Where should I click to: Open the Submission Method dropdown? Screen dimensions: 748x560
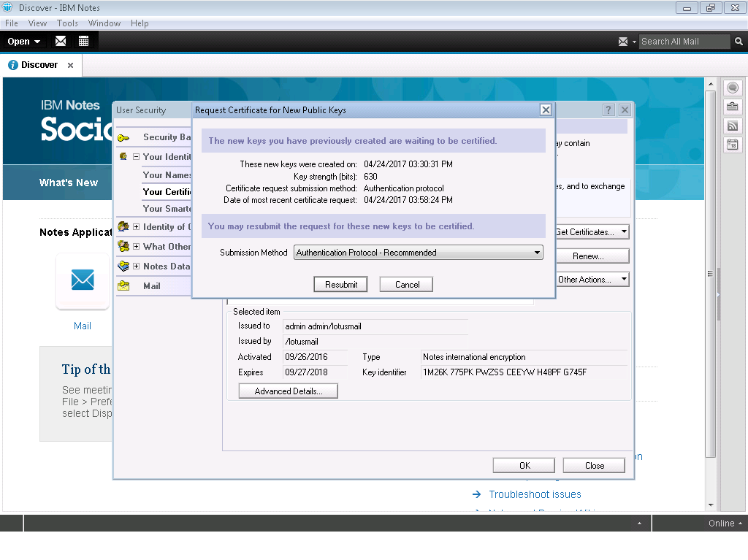(419, 253)
